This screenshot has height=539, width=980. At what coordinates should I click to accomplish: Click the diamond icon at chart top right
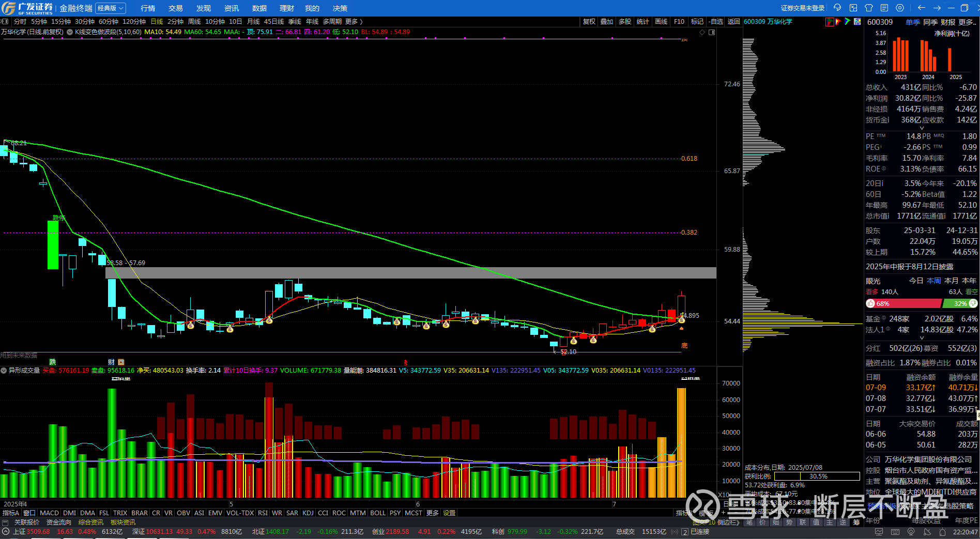pyautogui.click(x=702, y=32)
